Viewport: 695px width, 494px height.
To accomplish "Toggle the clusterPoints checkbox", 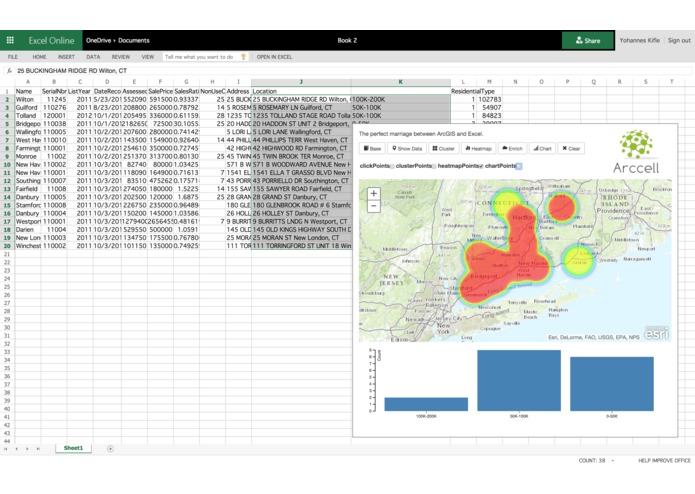I will pyautogui.click(x=434, y=167).
